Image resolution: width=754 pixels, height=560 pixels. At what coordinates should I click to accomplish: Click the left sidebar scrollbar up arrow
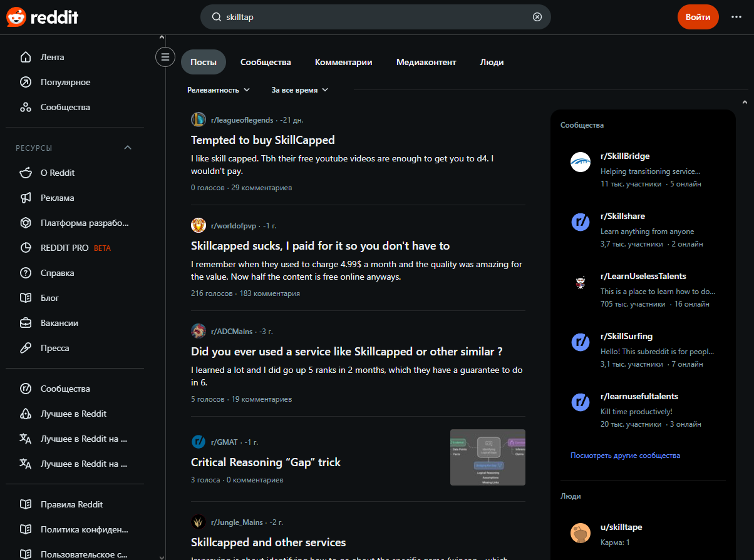162,38
